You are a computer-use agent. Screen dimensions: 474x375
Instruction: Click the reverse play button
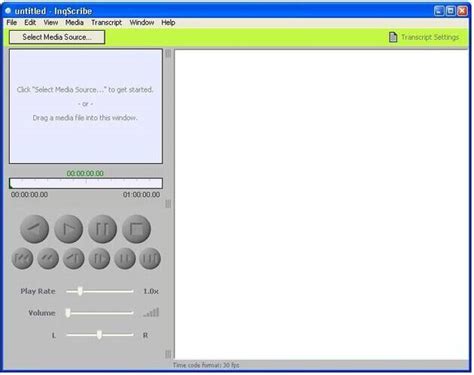[x=35, y=229]
